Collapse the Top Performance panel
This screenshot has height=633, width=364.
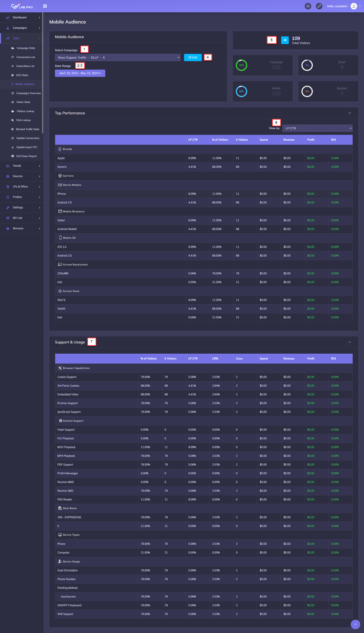pyautogui.click(x=350, y=113)
